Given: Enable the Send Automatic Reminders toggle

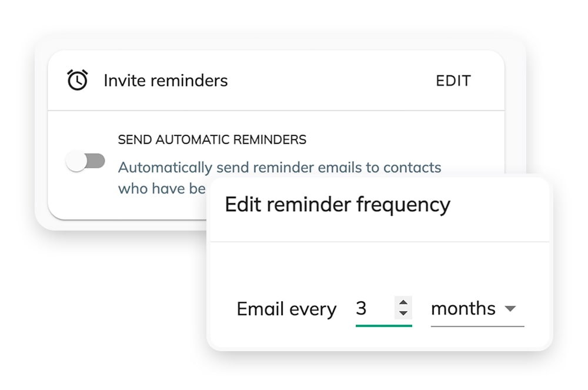Looking at the screenshot, I should tap(86, 161).
